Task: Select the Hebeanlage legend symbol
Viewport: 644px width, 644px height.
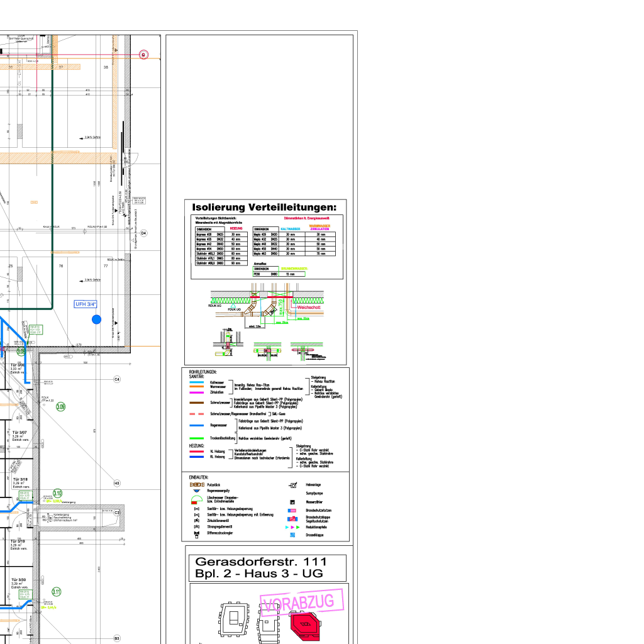Action: point(292,486)
